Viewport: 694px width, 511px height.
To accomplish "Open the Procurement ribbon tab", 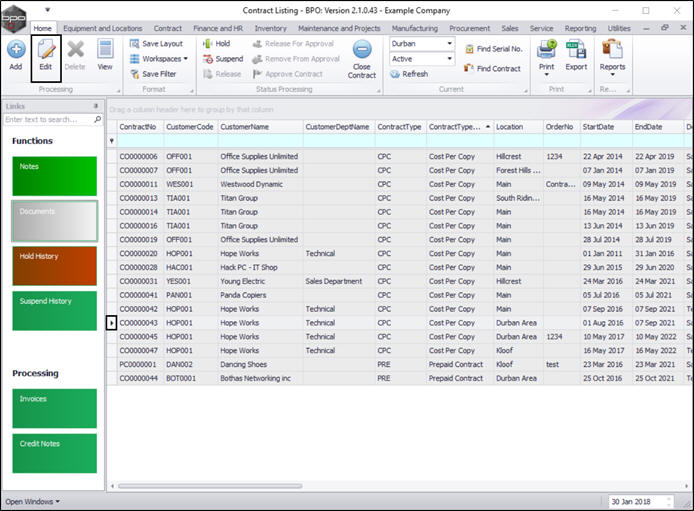I will point(470,29).
